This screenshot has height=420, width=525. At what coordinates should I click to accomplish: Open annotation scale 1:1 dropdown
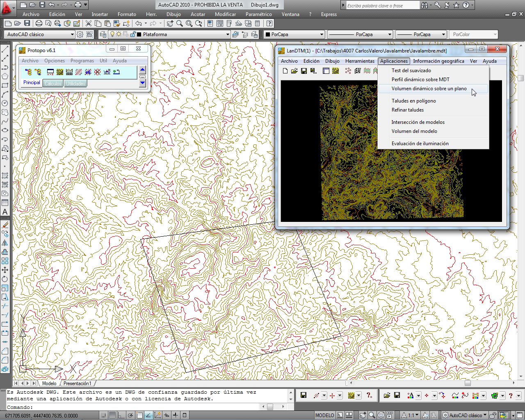[x=410, y=415]
